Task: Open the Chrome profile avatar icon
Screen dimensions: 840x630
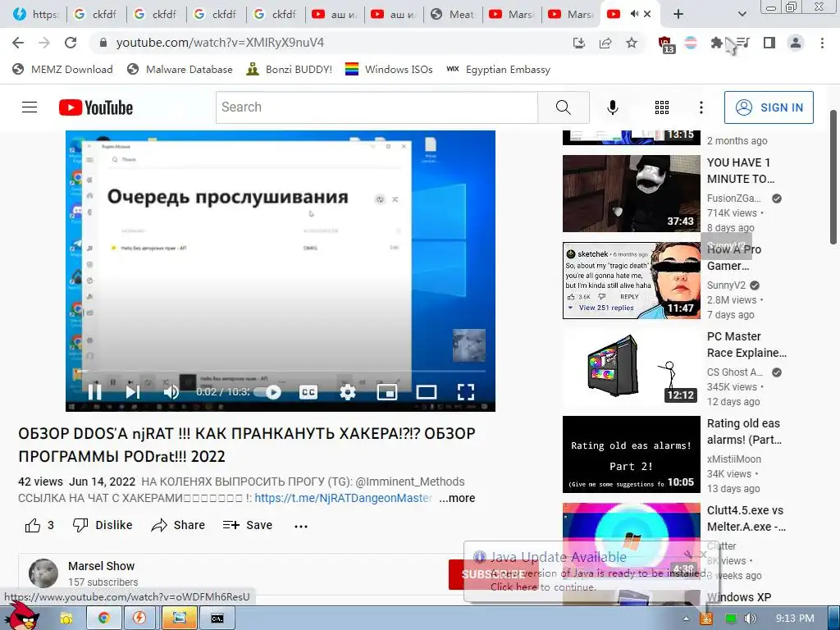Action: [796, 43]
